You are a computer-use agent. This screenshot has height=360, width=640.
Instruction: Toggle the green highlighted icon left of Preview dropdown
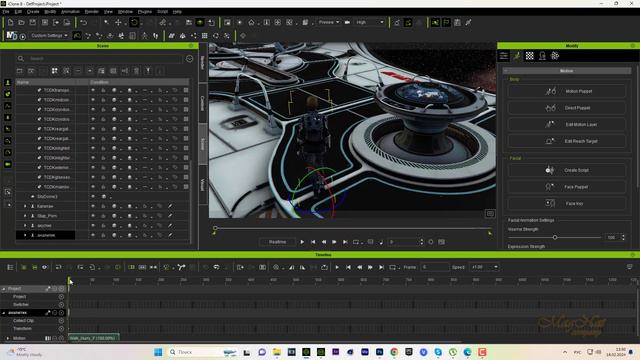200,22
